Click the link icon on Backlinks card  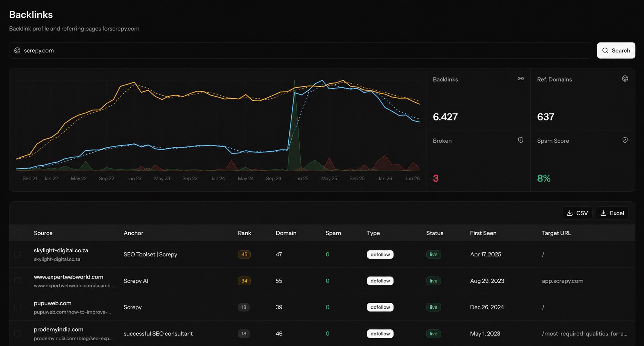pyautogui.click(x=521, y=79)
